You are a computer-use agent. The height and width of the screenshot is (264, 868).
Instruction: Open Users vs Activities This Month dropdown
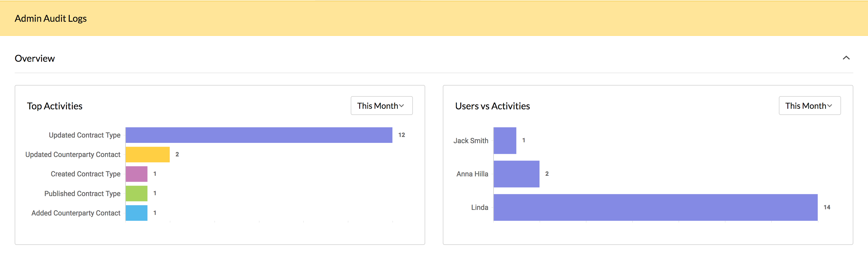coord(809,106)
